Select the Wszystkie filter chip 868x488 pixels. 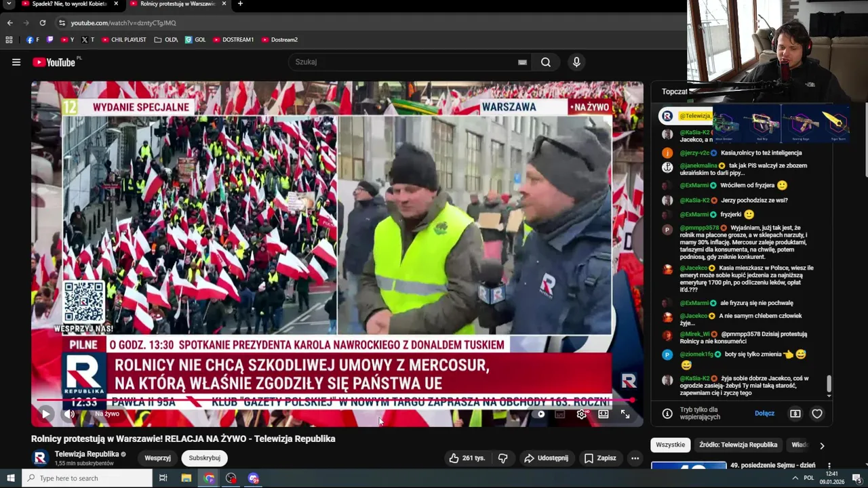(671, 445)
